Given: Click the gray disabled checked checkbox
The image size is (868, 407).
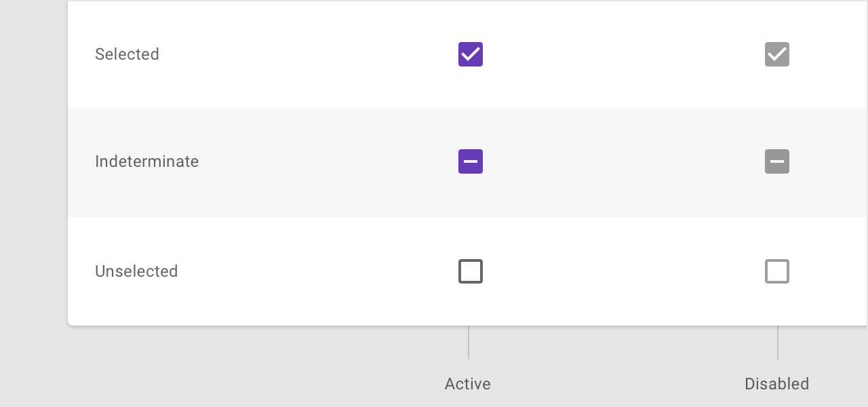Looking at the screenshot, I should coord(777,54).
